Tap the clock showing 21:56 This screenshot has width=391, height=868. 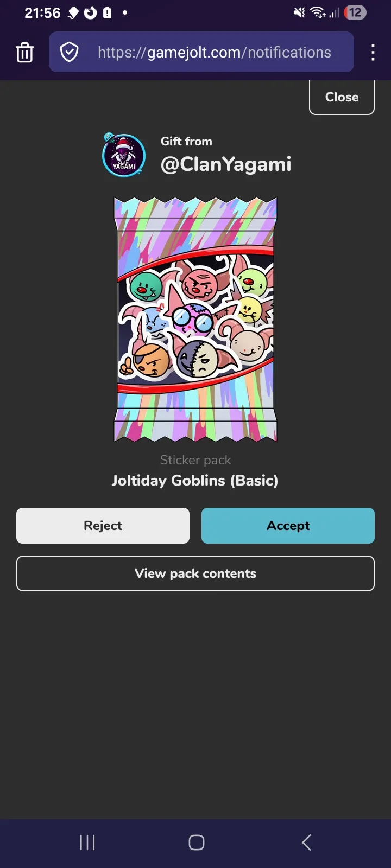(42, 12)
